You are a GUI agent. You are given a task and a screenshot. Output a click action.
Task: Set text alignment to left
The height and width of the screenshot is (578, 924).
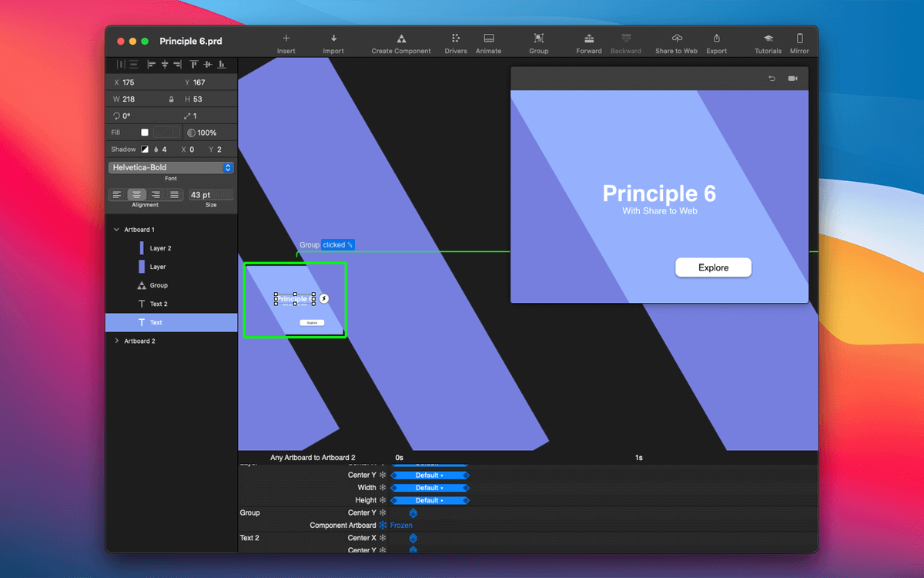tap(117, 195)
